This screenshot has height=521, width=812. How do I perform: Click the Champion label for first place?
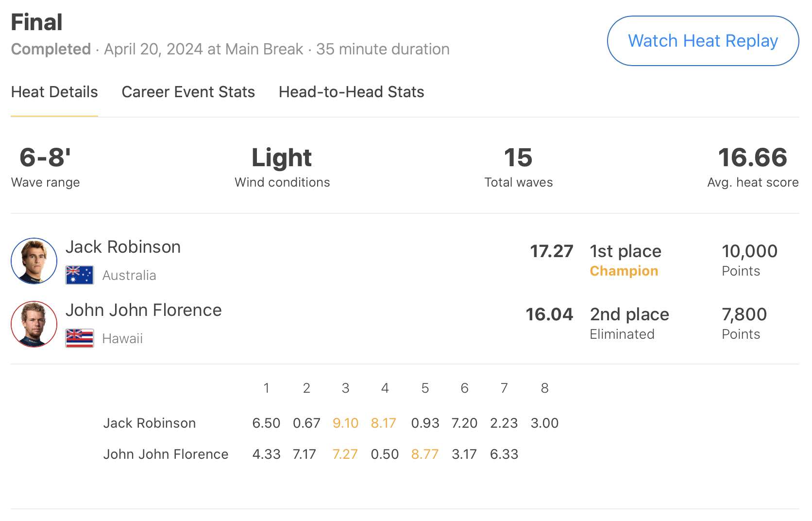[624, 271]
